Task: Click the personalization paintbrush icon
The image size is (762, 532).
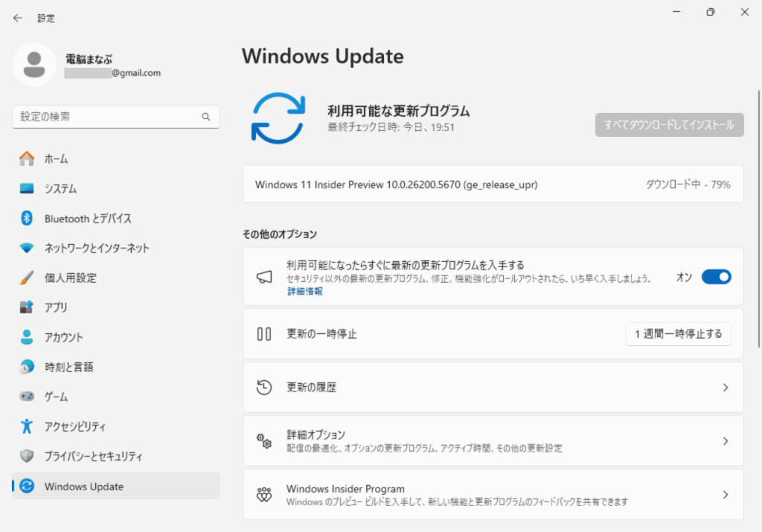Action: [x=27, y=278]
